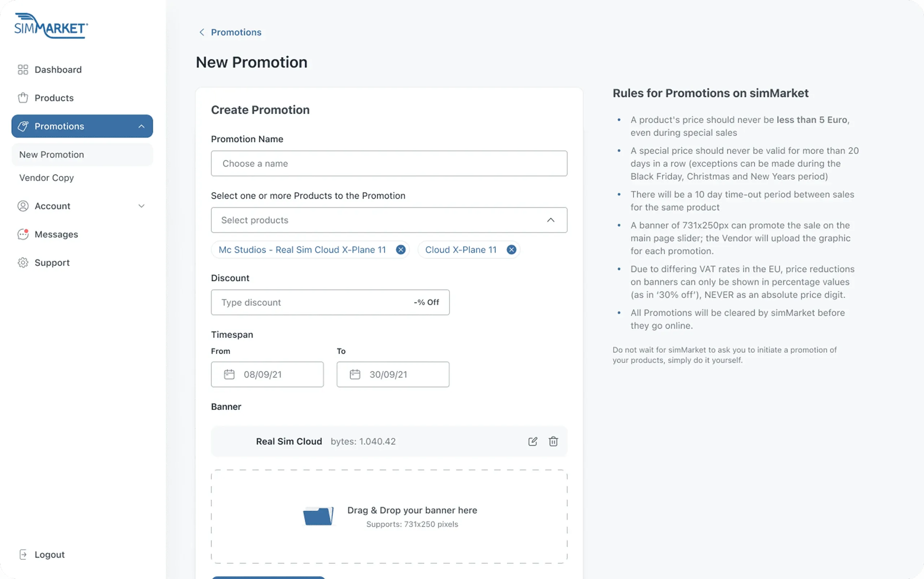Click the calendar icon in To field
924x579 pixels.
coord(355,374)
